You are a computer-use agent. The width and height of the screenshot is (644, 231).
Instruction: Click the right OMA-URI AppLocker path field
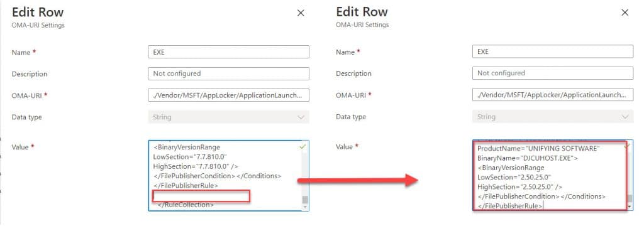pos(553,95)
